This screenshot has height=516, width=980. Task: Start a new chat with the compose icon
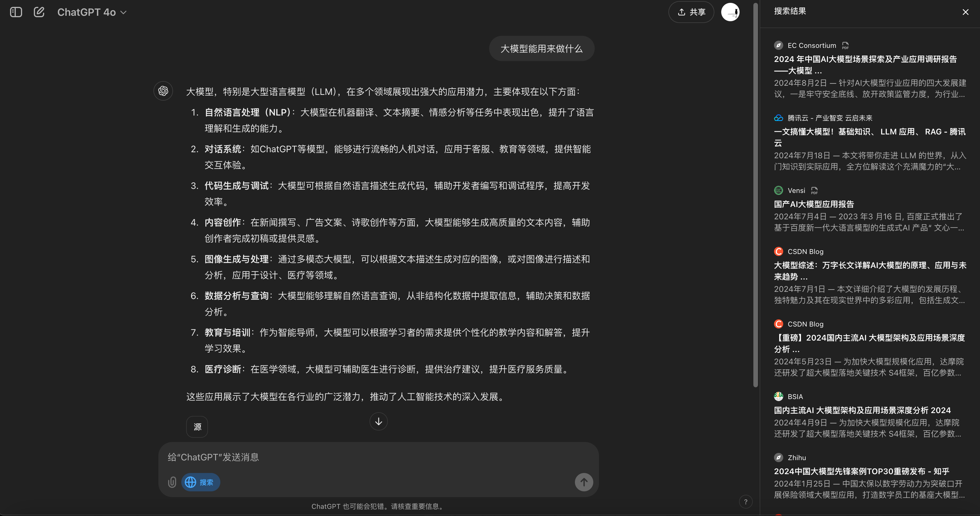tap(39, 12)
